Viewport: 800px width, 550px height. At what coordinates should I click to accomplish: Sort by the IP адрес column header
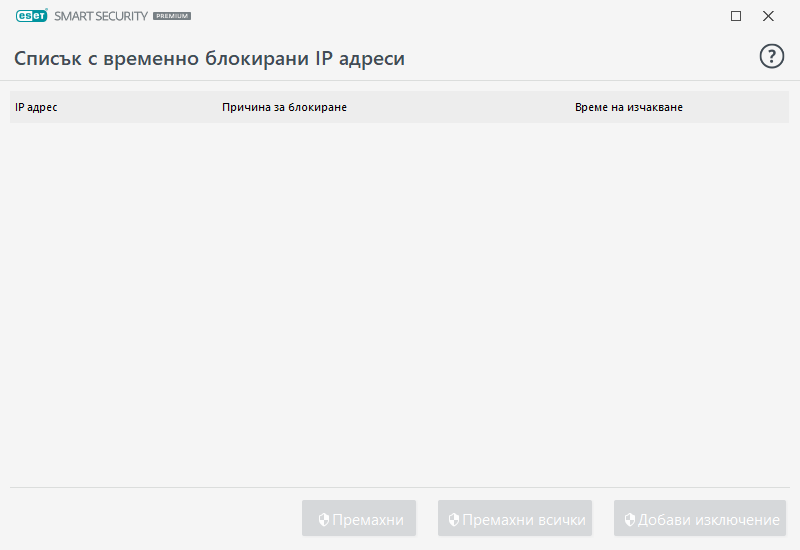36,107
